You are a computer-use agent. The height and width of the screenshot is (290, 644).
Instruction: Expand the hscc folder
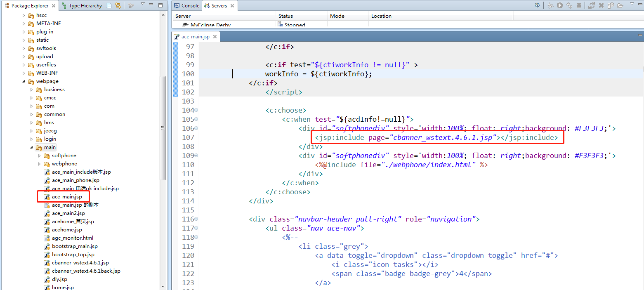[24, 15]
